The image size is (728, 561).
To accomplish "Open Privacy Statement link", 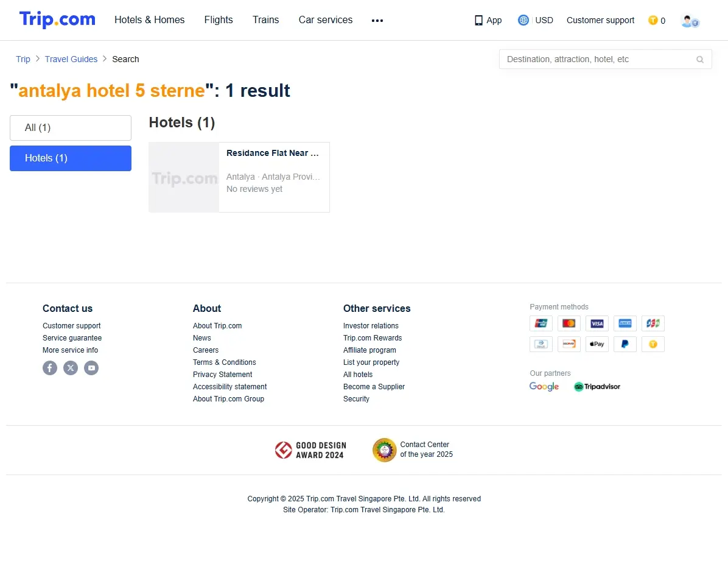I will [x=222, y=374].
